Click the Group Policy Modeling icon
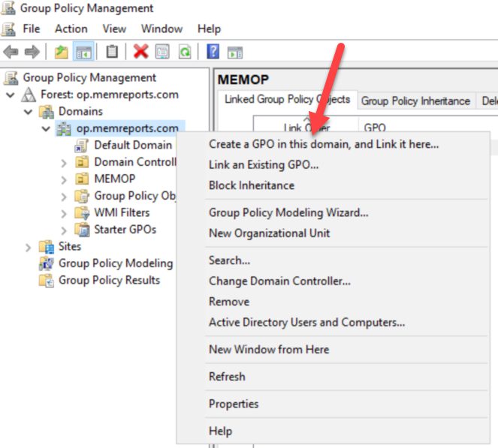This screenshot has height=448, width=498. pos(47,263)
